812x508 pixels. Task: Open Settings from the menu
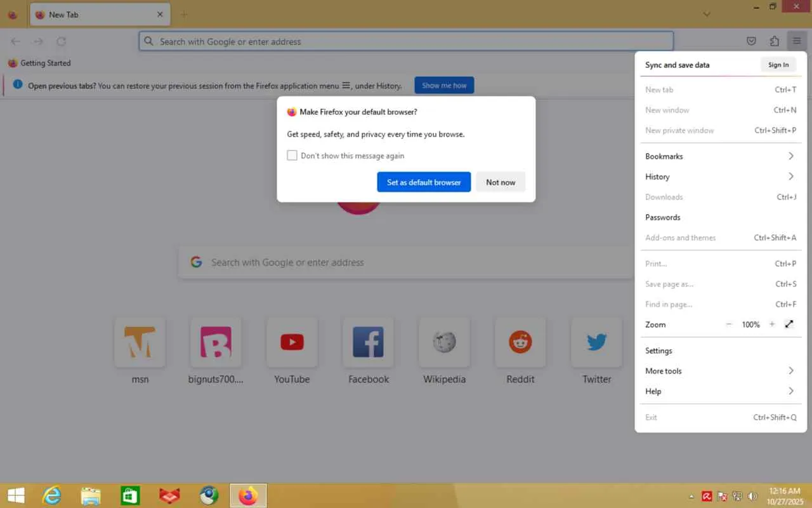click(x=721, y=351)
